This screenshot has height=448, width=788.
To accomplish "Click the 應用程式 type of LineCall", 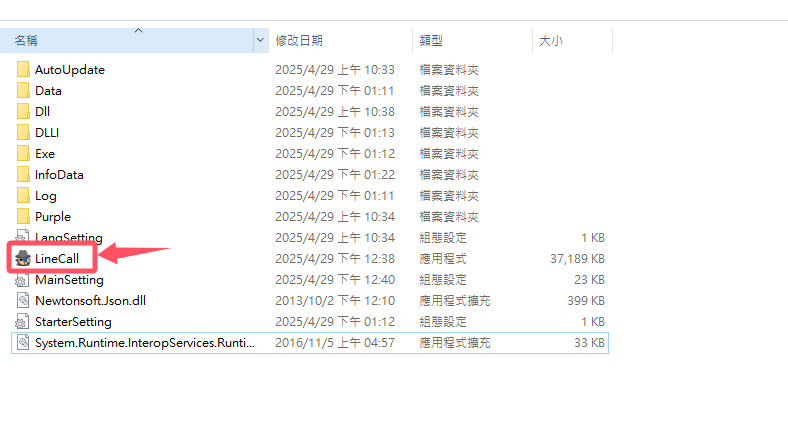I will click(x=443, y=258).
